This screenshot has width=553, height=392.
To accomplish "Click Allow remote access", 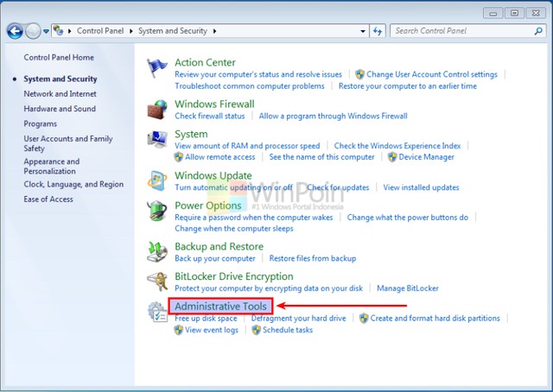I will coord(220,157).
